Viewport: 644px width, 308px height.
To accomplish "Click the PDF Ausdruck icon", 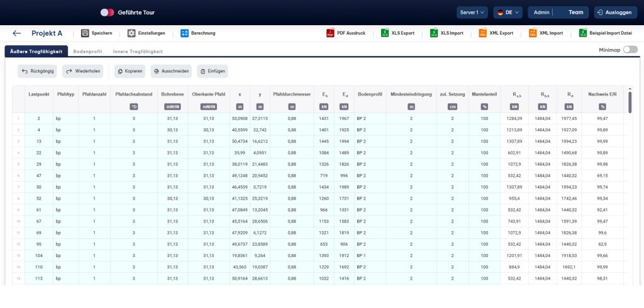I will pyautogui.click(x=330, y=33).
